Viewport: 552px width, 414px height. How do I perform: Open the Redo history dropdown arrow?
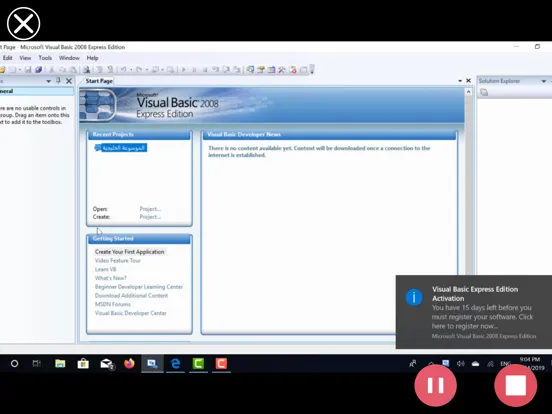coord(146,70)
